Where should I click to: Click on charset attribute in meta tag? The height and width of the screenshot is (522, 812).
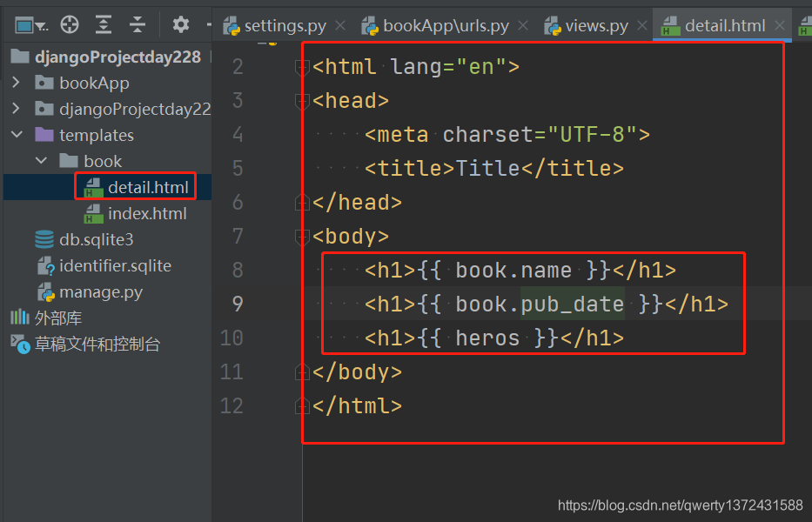tap(487, 135)
